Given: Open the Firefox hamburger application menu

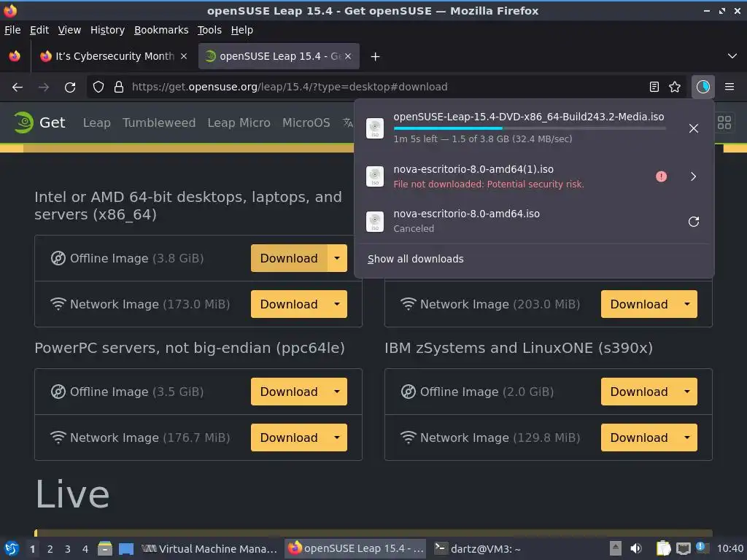Looking at the screenshot, I should coord(729,87).
